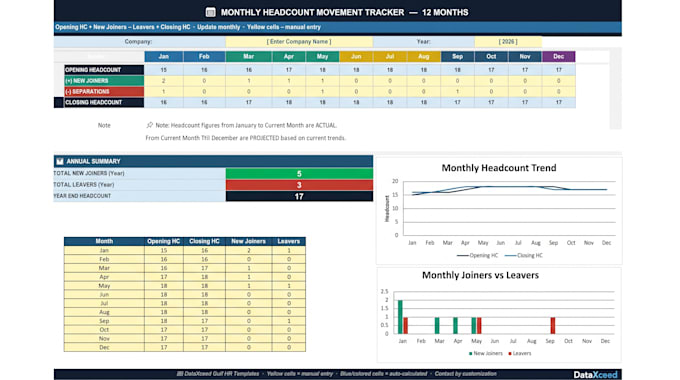Click the New Joiners legend entry
The height and width of the screenshot is (380, 680).
486,354
